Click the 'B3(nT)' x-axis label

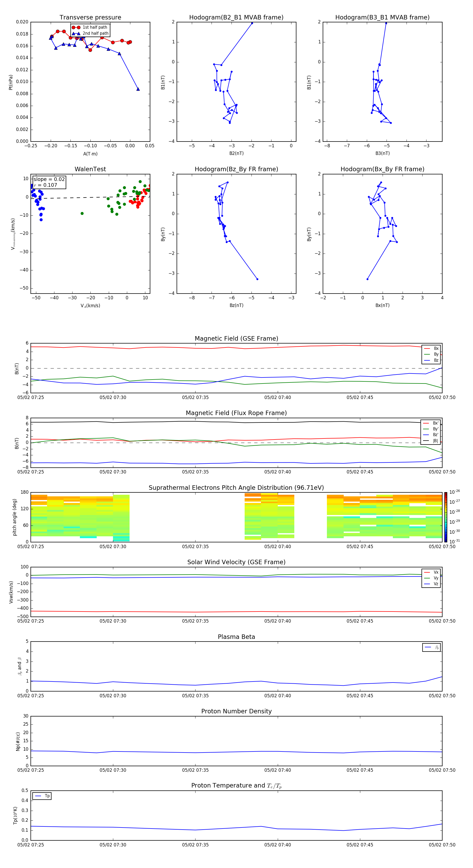(382, 153)
